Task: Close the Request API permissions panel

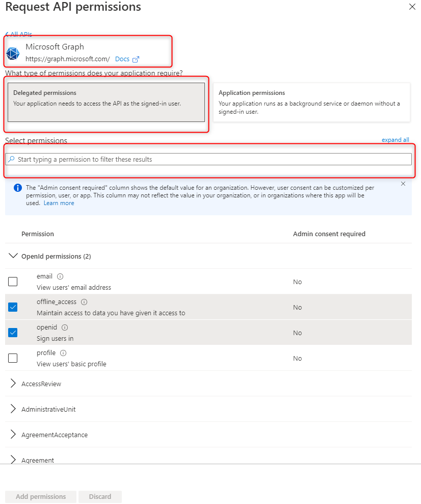Action: [412, 7]
